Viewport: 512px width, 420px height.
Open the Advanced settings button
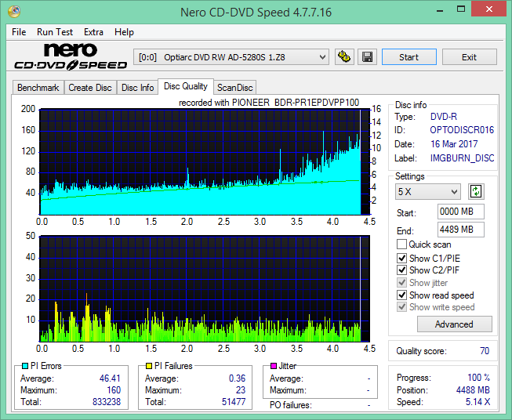tap(454, 324)
